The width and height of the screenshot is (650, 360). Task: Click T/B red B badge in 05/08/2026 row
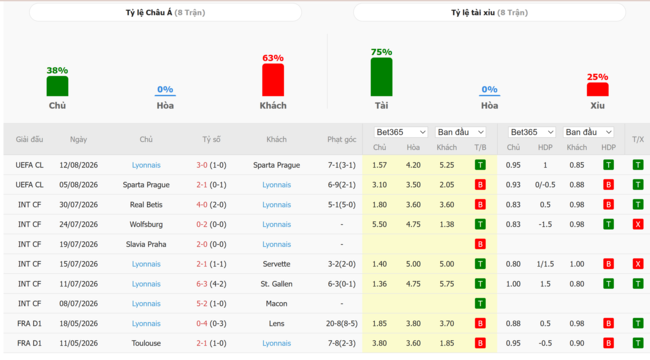point(480,185)
